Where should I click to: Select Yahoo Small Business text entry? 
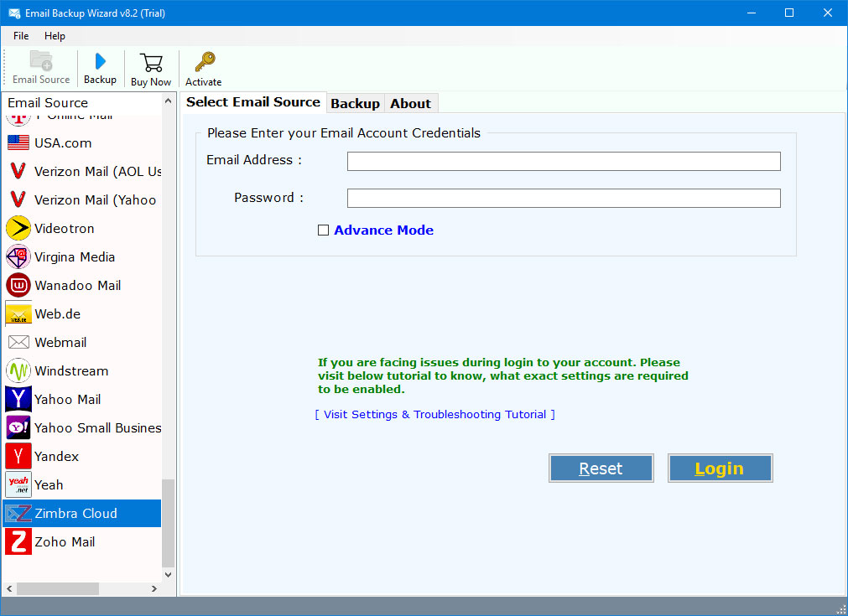click(98, 428)
